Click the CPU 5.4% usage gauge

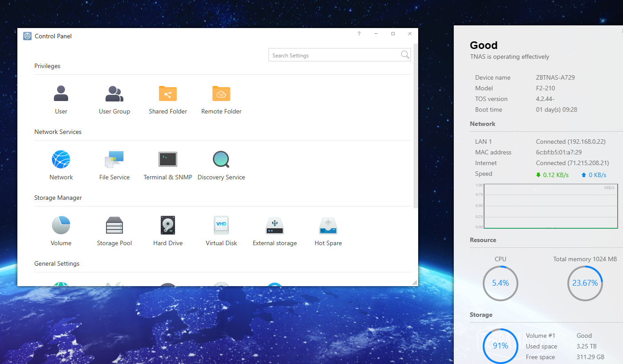click(x=501, y=283)
